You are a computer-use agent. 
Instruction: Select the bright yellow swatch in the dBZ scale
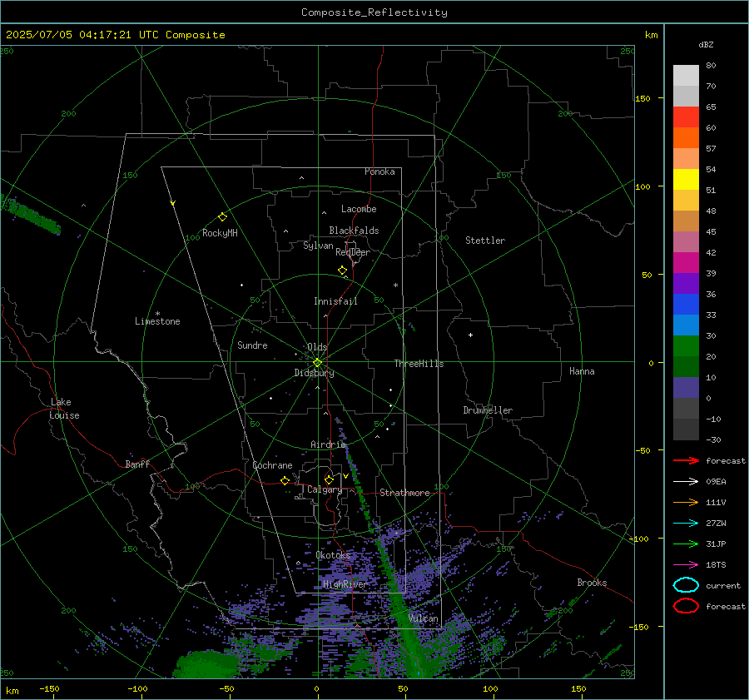point(686,180)
